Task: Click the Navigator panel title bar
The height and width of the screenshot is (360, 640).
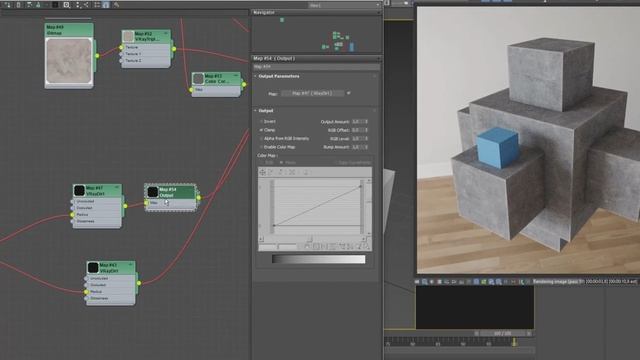Action: pyautogui.click(x=316, y=13)
